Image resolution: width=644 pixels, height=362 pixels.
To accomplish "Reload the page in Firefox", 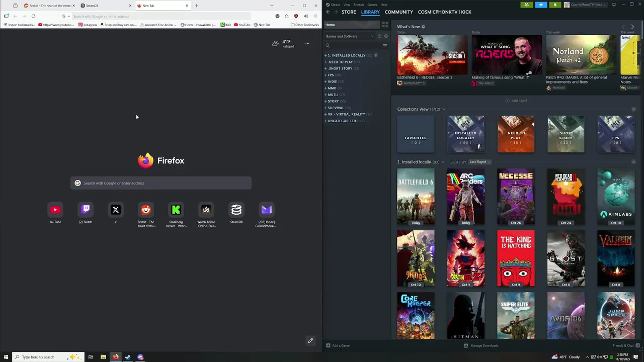I will pyautogui.click(x=33, y=16).
